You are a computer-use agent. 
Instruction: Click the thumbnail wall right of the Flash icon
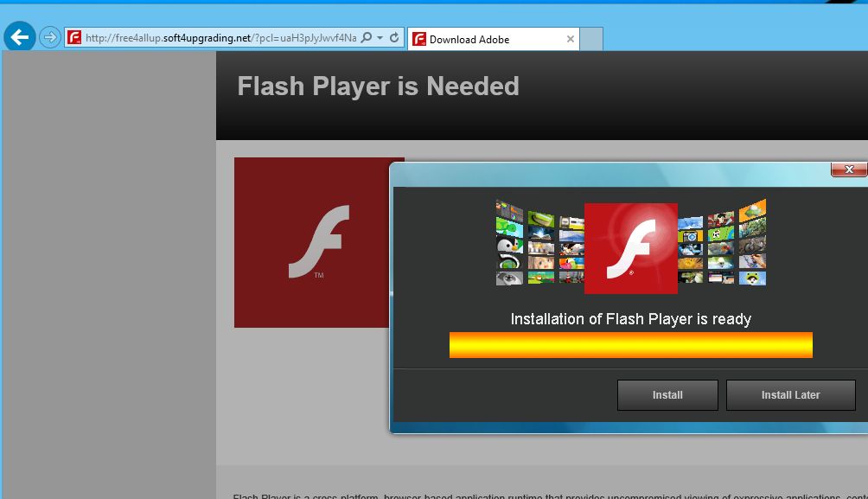pyautogui.click(x=722, y=242)
